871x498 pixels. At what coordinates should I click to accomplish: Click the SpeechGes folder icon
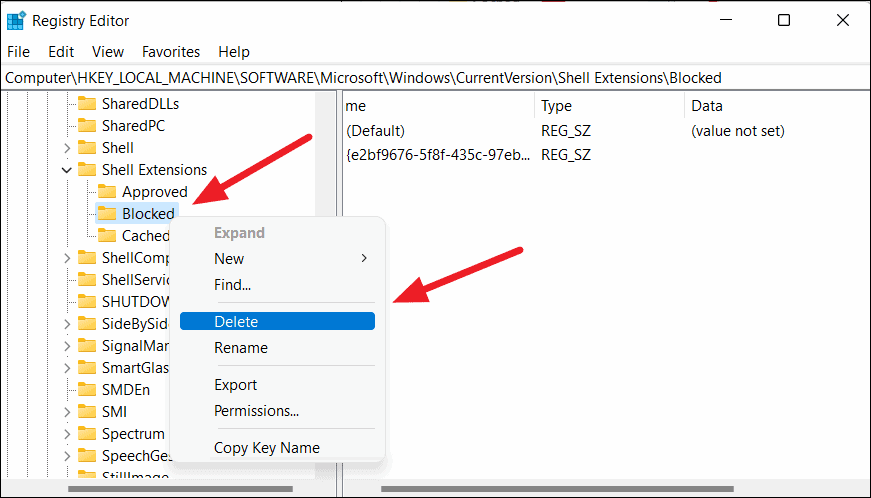click(x=87, y=456)
